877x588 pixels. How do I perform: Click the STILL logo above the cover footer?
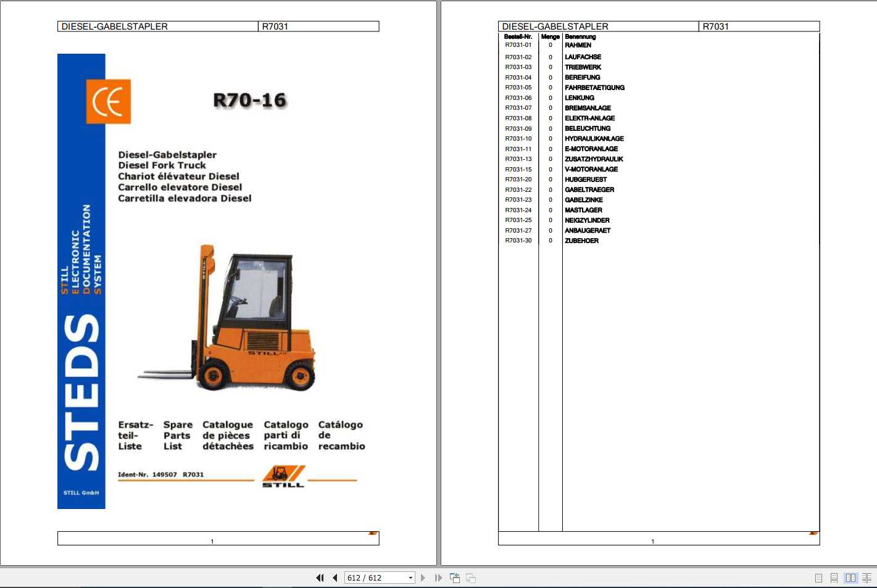tap(283, 477)
